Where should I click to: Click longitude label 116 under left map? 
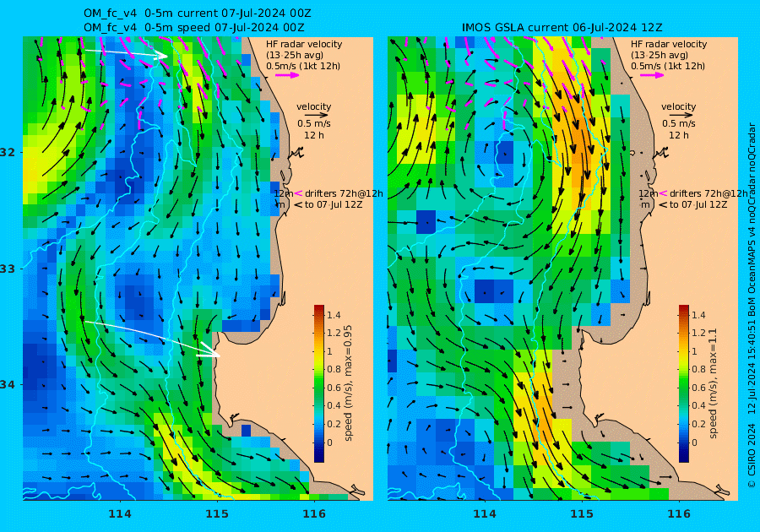314,513
